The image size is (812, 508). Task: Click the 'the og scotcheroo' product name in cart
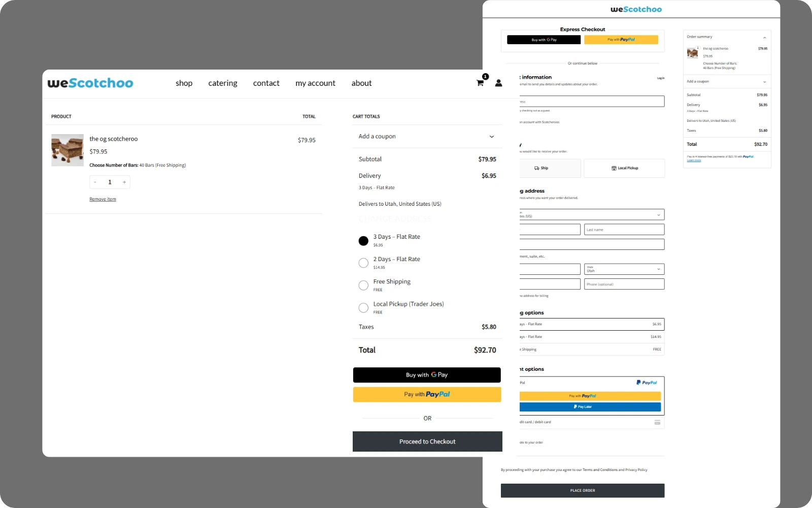pos(114,139)
